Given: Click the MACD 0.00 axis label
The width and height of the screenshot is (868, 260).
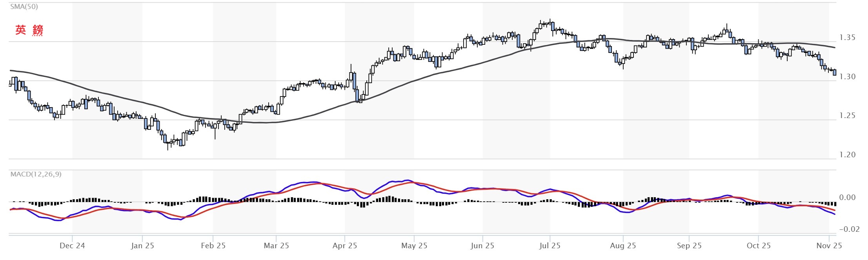Looking at the screenshot, I should click(x=847, y=198).
